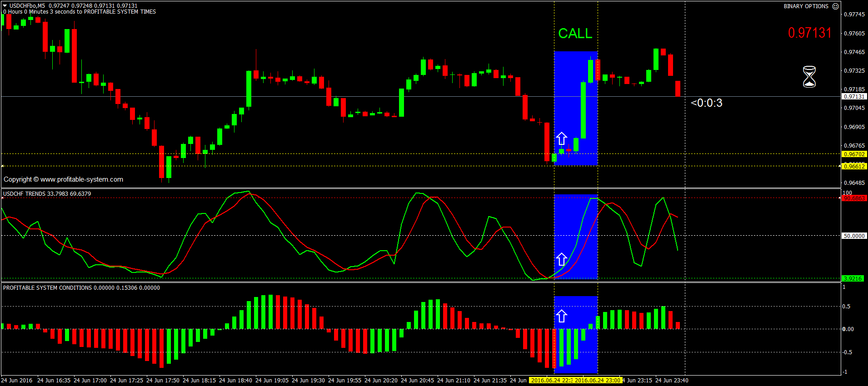
Task: Click the 24 Jun 19:55 time axis label
Action: coord(344,381)
